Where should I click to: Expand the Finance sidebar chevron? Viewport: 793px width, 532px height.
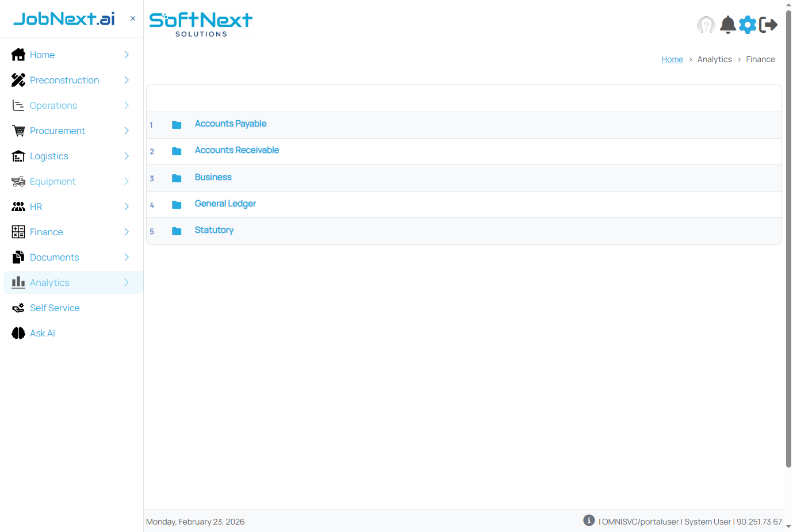click(127, 232)
